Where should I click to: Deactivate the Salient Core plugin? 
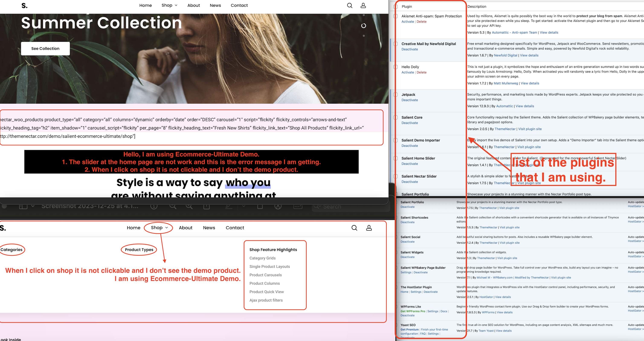409,123
